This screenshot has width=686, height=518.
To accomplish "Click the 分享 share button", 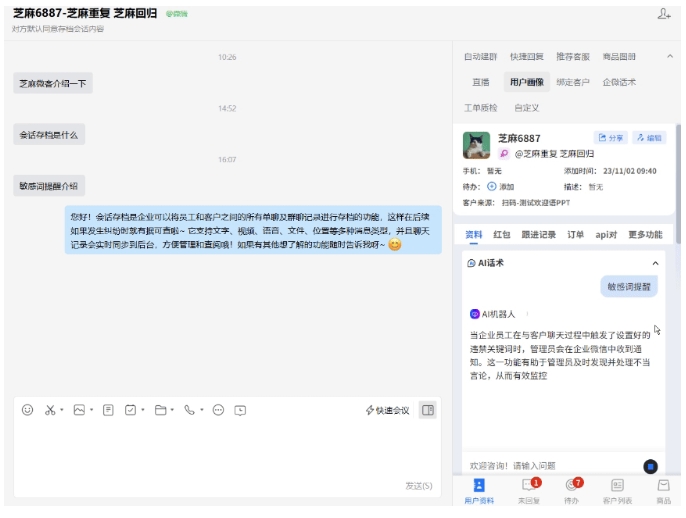I will [610, 138].
